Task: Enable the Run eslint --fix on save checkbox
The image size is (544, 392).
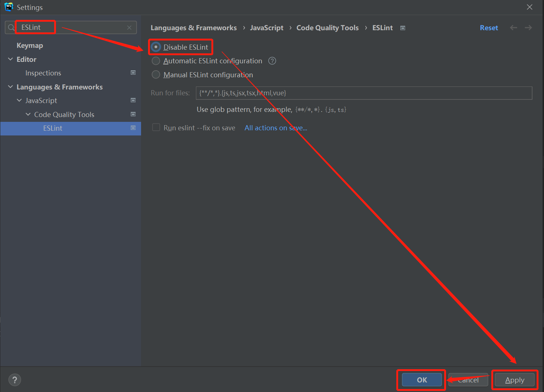Action: 156,127
